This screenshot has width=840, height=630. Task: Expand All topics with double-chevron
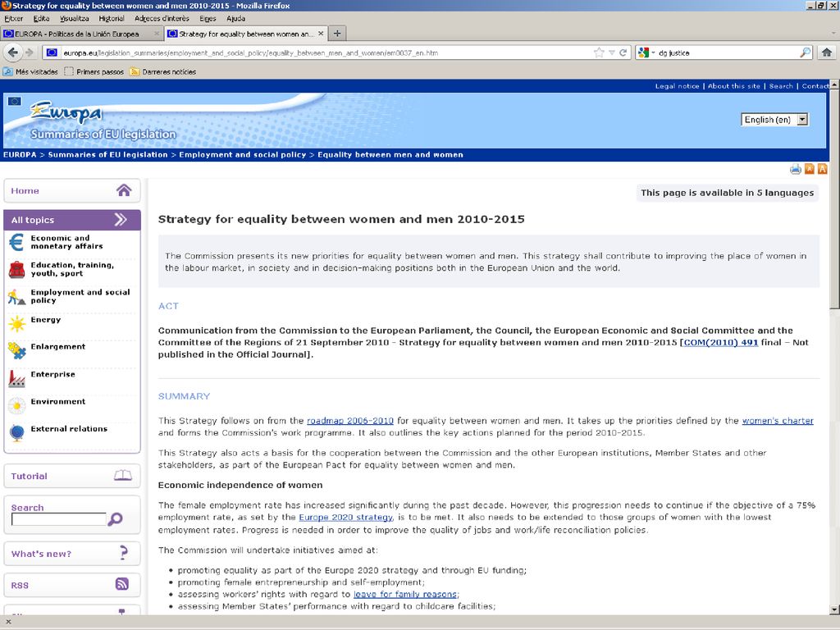(x=121, y=219)
